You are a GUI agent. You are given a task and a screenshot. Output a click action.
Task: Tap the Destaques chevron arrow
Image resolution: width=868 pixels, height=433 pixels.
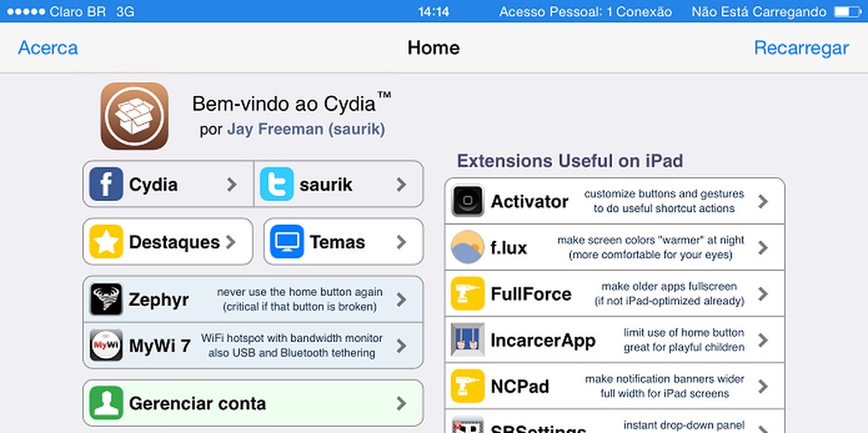[231, 242]
